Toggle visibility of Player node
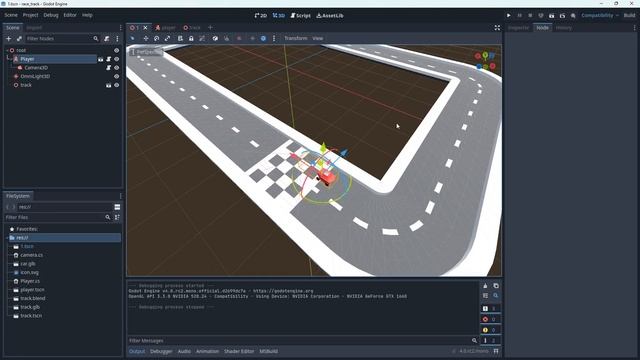This screenshot has height=360, width=640. click(117, 59)
